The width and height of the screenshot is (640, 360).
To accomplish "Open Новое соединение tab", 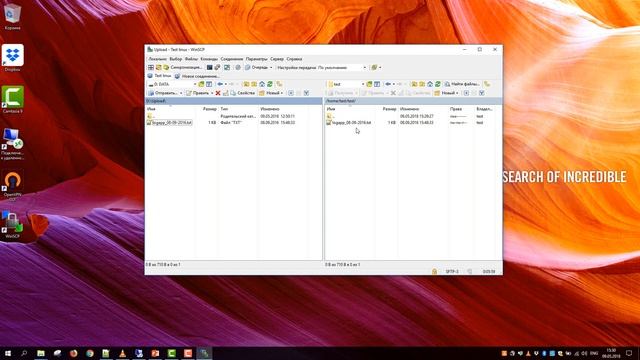I will (197, 76).
